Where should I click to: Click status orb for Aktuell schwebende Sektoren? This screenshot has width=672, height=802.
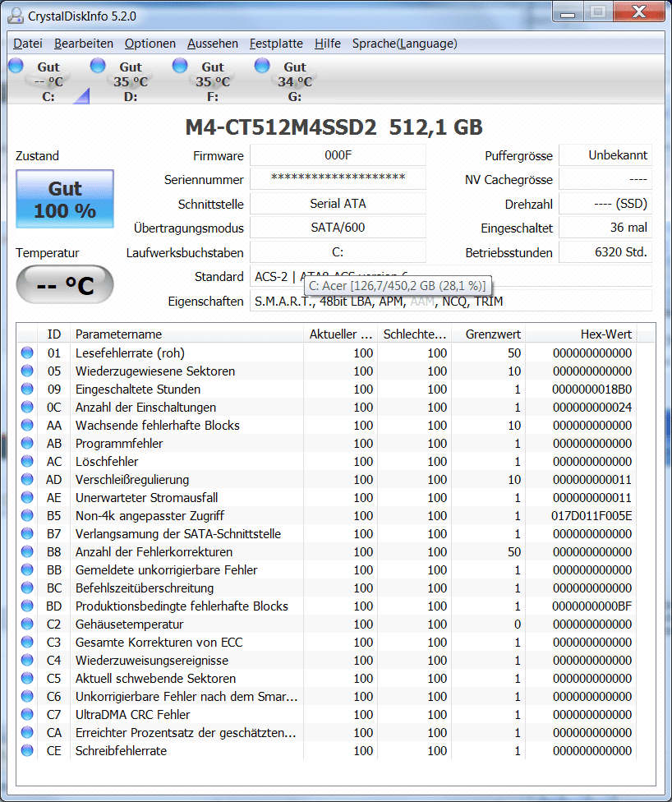coord(27,678)
